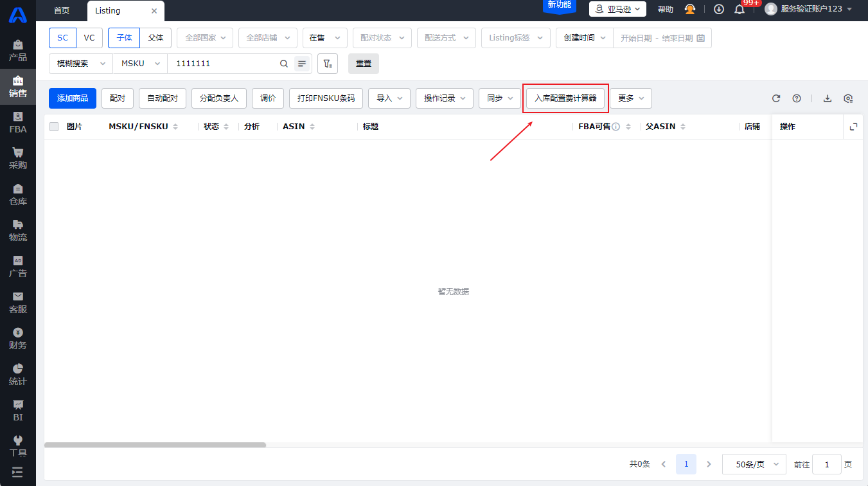Open the 50条/页 page size dropdown
The image size is (868, 486).
[754, 464]
